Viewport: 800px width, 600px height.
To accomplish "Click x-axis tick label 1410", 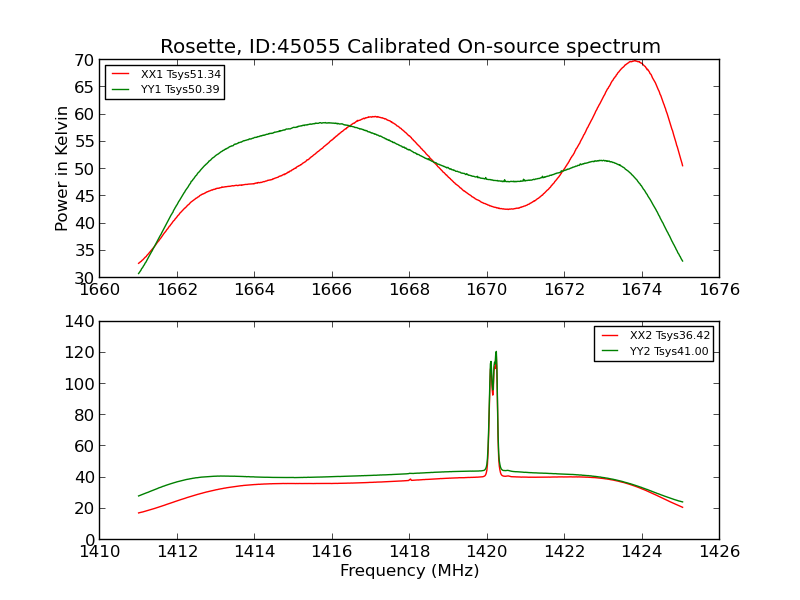I will [100, 552].
